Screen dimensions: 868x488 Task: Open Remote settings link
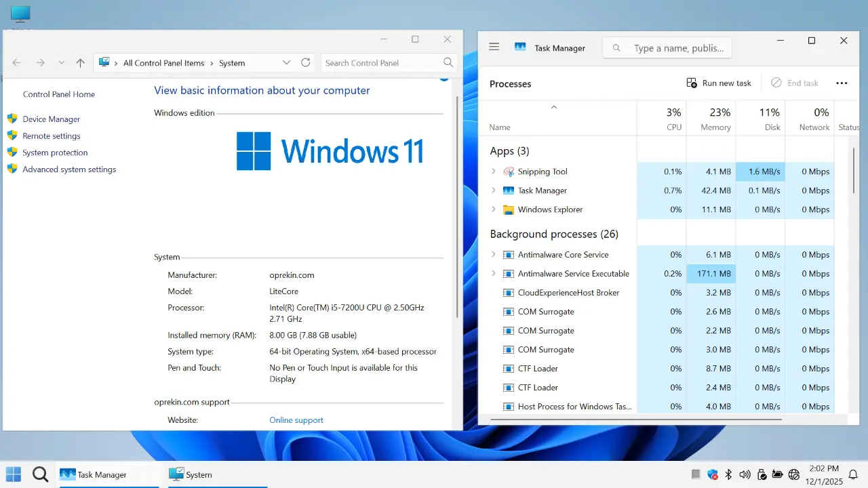point(52,136)
